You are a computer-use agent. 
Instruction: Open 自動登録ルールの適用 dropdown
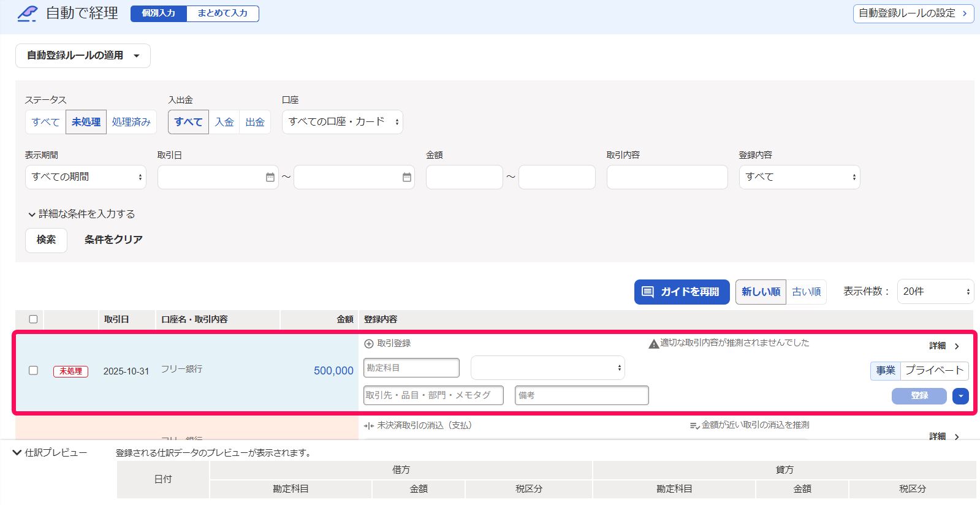83,56
